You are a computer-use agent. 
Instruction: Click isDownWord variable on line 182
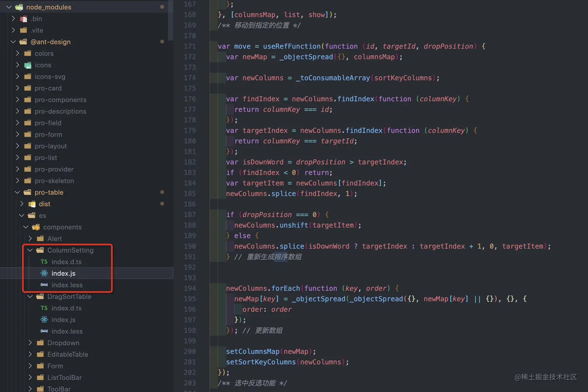click(x=263, y=162)
